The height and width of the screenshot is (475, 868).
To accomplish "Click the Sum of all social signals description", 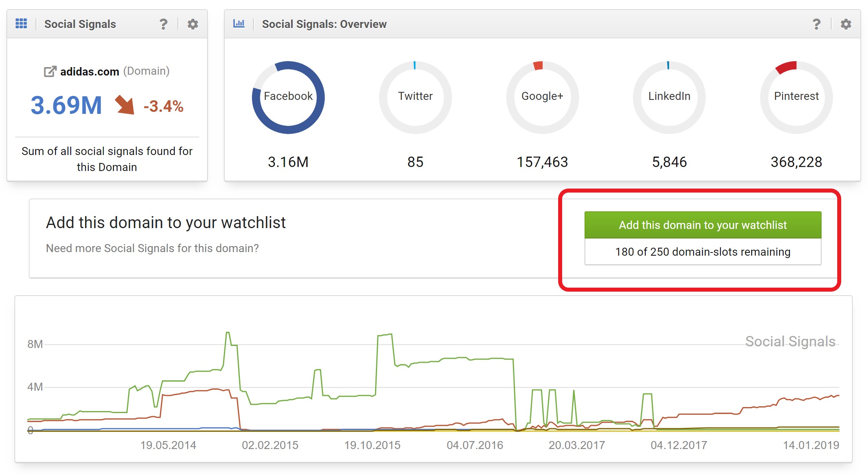I will [x=107, y=159].
